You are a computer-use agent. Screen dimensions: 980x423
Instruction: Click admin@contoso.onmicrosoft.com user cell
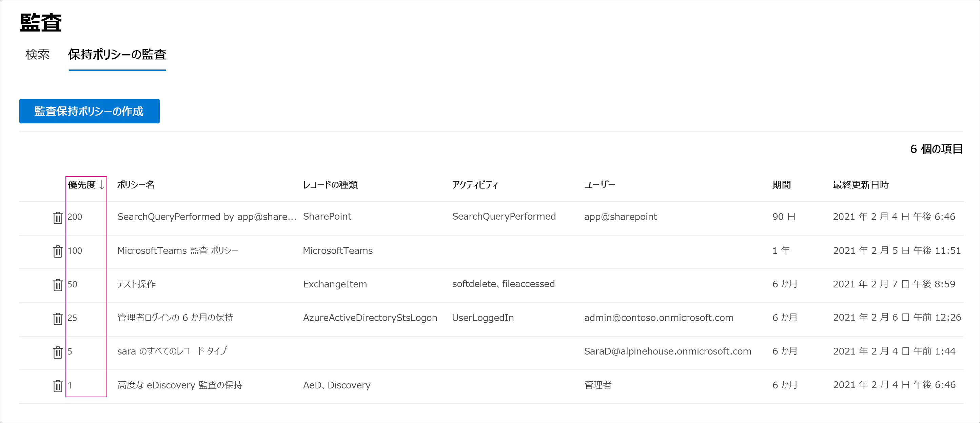(x=659, y=318)
